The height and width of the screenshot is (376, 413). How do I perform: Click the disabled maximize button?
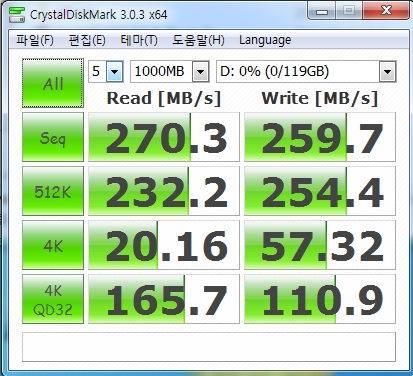tap(349, 11)
